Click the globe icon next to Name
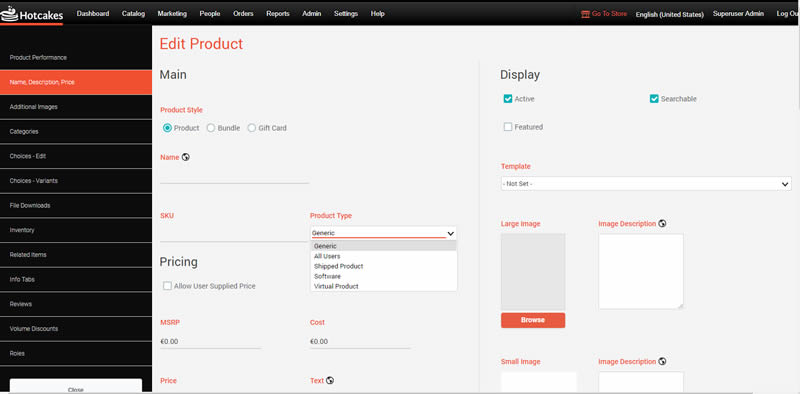Viewport: 800px width, 394px height. tap(186, 157)
